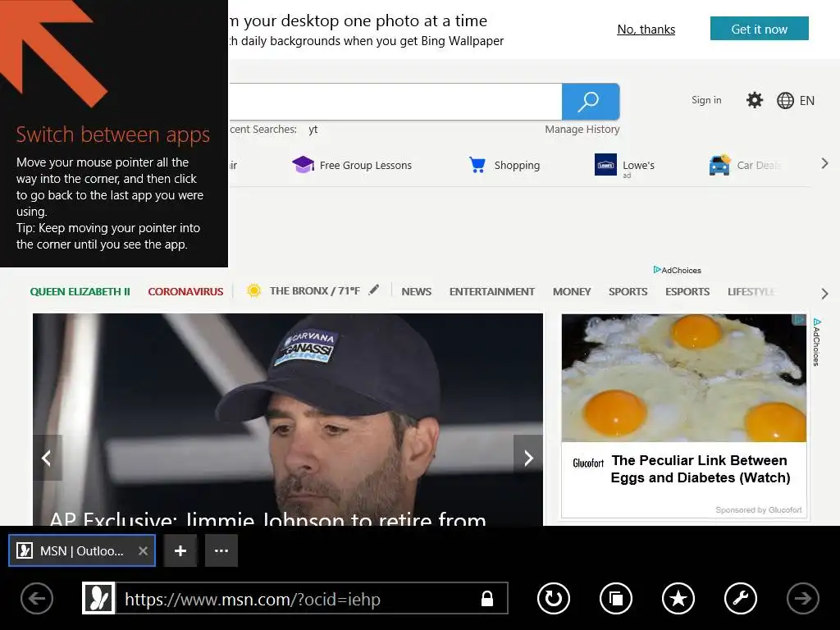Expand more shortcuts with right chevron
840x630 pixels.
coord(825,164)
